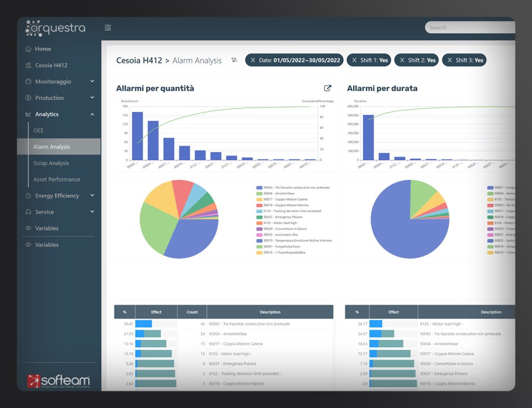Toggle 90083 Tre Fascette legend color swatch
This screenshot has height=408, width=532.
click(x=259, y=188)
